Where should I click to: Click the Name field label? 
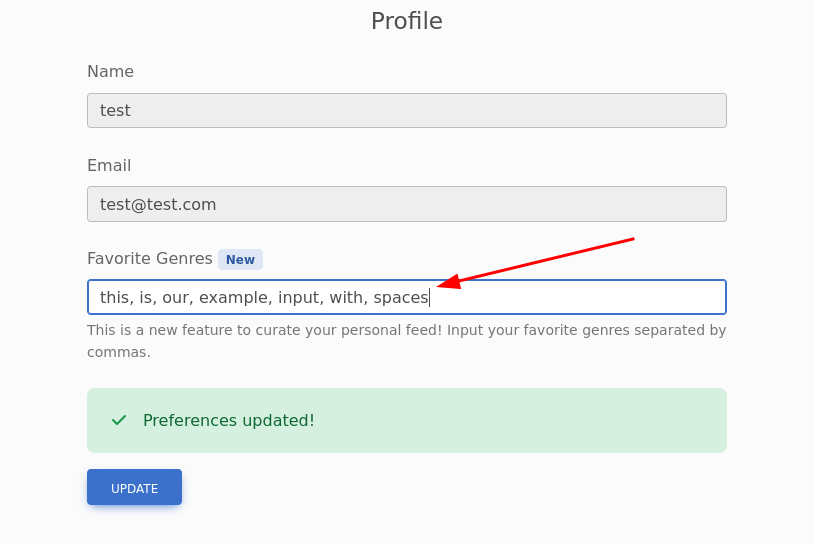coord(110,71)
